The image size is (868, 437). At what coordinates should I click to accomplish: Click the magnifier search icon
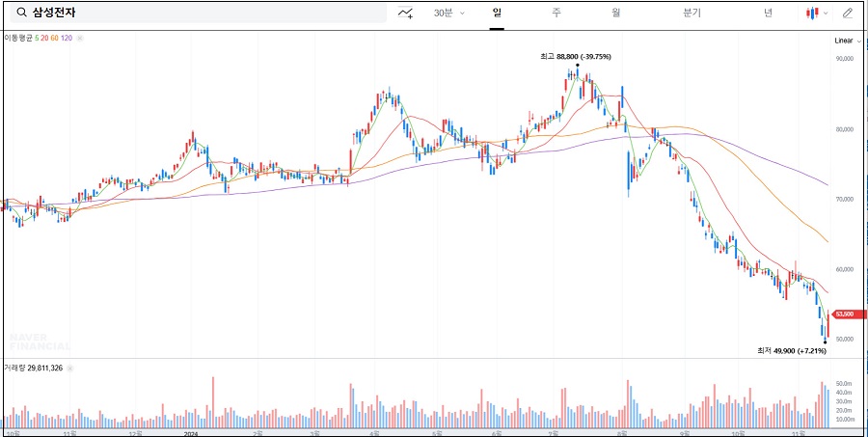(x=21, y=13)
